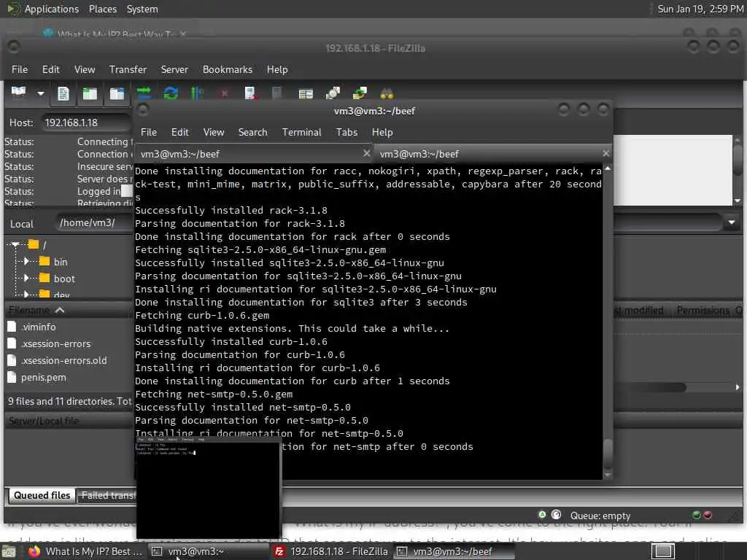Viewport: 747px width, 560px height.
Task: Click the red activity LED in status bar
Action: pos(708,515)
